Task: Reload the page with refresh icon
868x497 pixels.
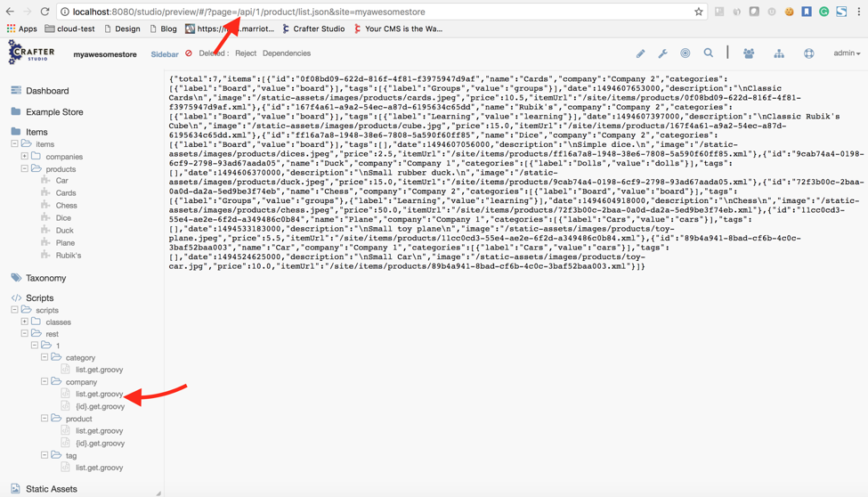Action: pos(45,12)
